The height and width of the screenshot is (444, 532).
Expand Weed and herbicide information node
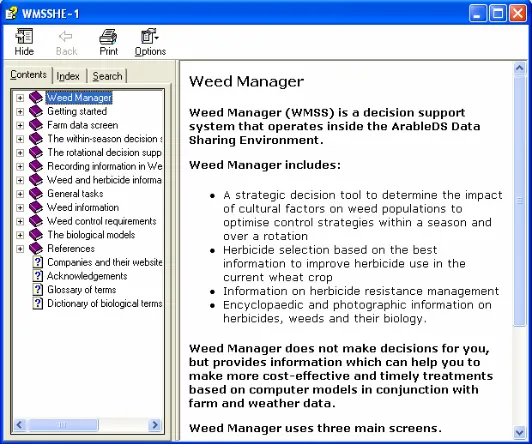click(x=20, y=180)
